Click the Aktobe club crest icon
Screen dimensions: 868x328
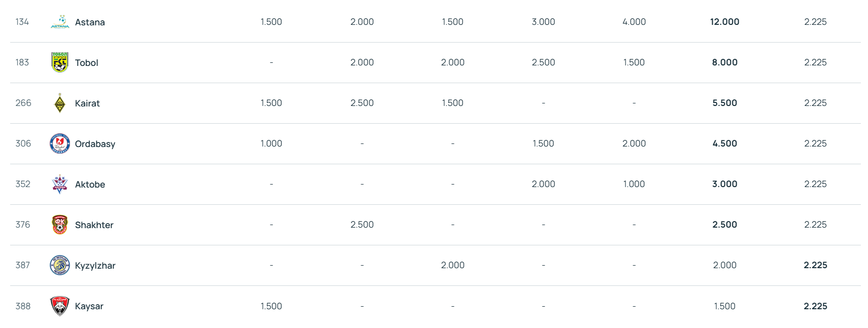pyautogui.click(x=60, y=184)
